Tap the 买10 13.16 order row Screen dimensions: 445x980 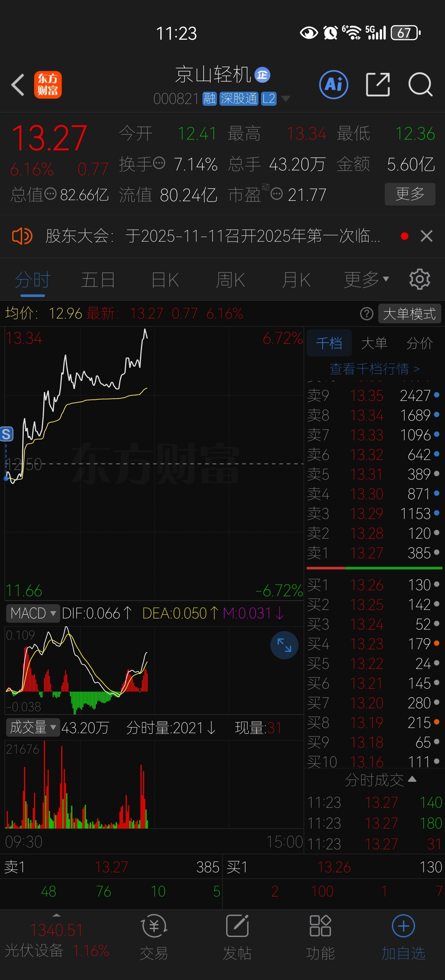[x=374, y=762]
